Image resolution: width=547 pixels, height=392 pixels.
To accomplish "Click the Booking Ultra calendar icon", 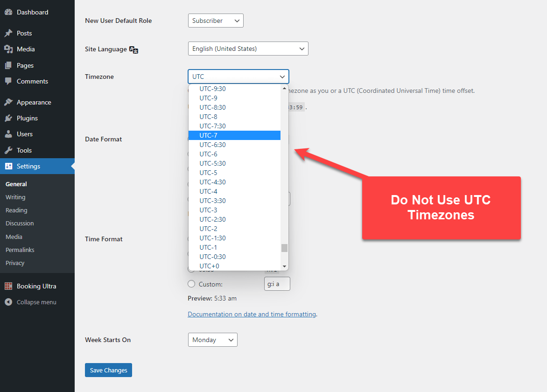I will pyautogui.click(x=8, y=286).
